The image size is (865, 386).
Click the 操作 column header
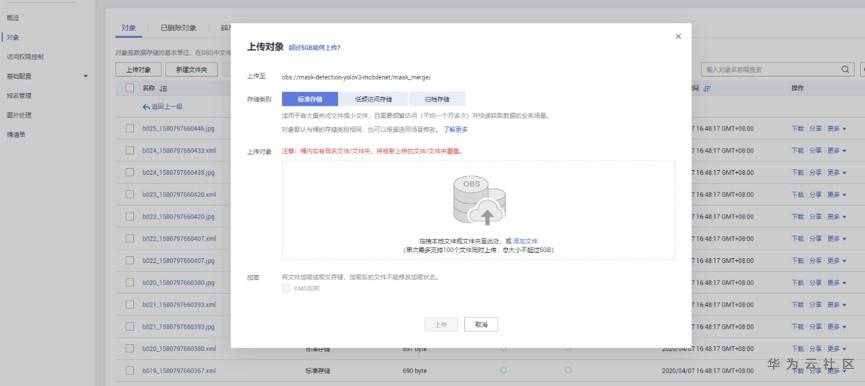[798, 88]
